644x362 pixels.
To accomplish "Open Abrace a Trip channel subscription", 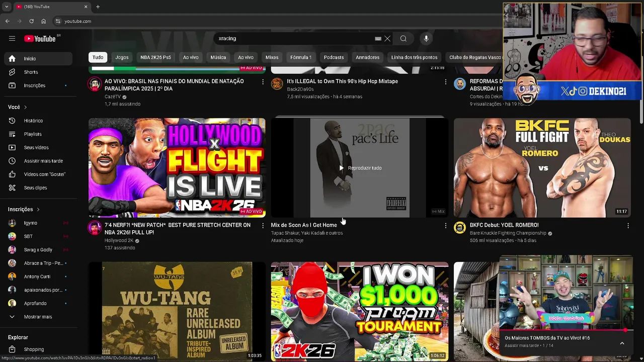I will pos(38,263).
